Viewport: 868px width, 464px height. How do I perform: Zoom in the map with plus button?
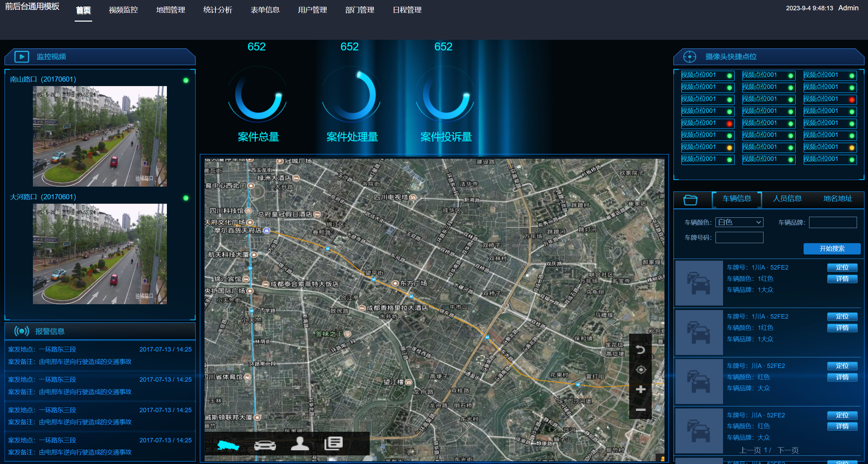click(x=640, y=389)
